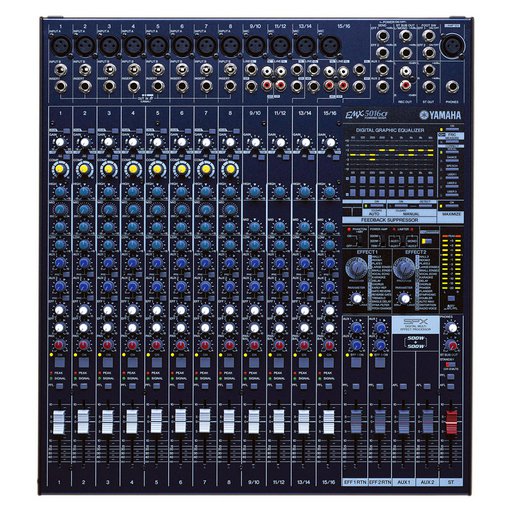Click the graphic equalizer LED display
The image size is (512, 512).
pos(390,154)
